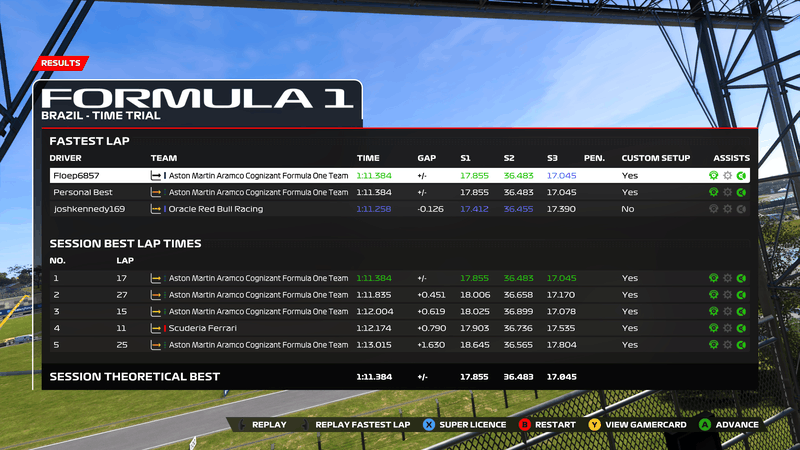Click the red Results tab label
The image size is (800, 450).
[61, 63]
